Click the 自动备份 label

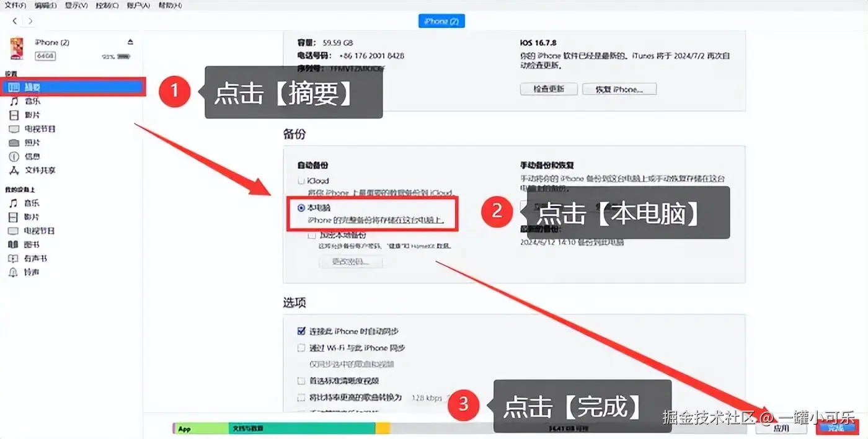(x=313, y=166)
